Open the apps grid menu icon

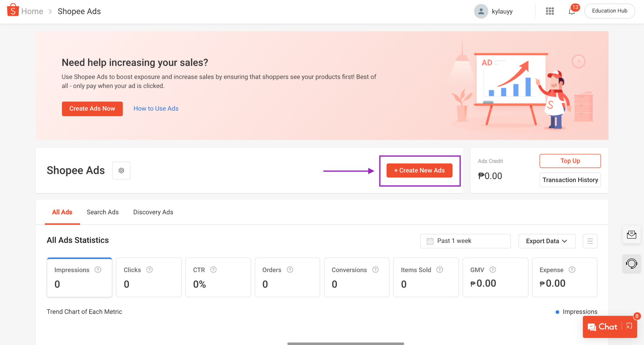[x=550, y=11]
